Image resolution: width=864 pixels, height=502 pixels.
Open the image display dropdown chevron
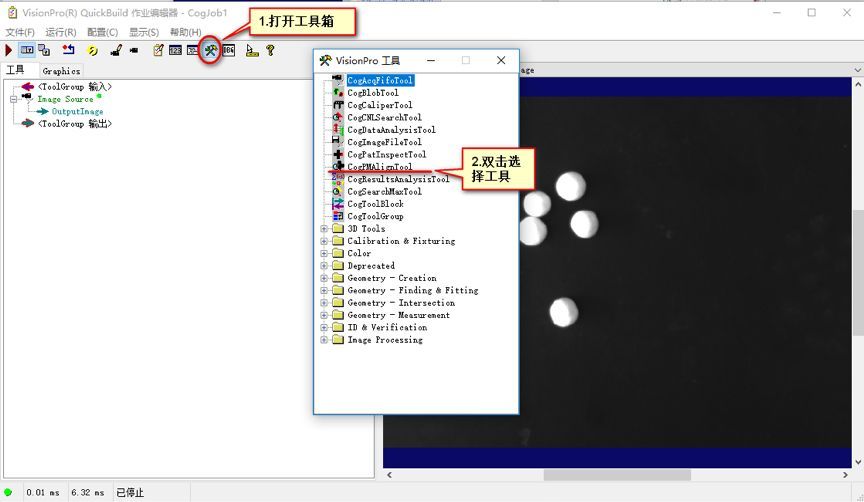[x=857, y=70]
